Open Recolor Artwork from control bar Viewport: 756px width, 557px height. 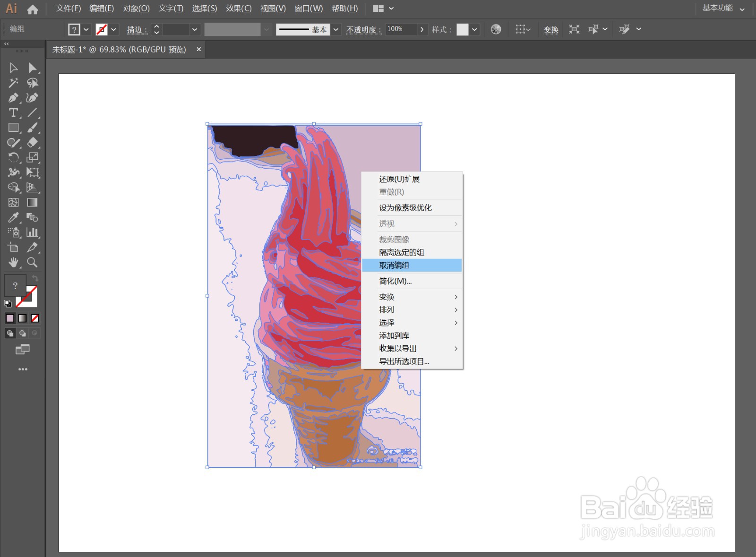tap(496, 29)
